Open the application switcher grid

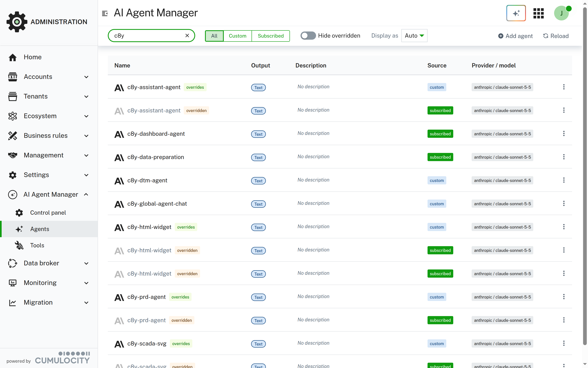point(538,13)
